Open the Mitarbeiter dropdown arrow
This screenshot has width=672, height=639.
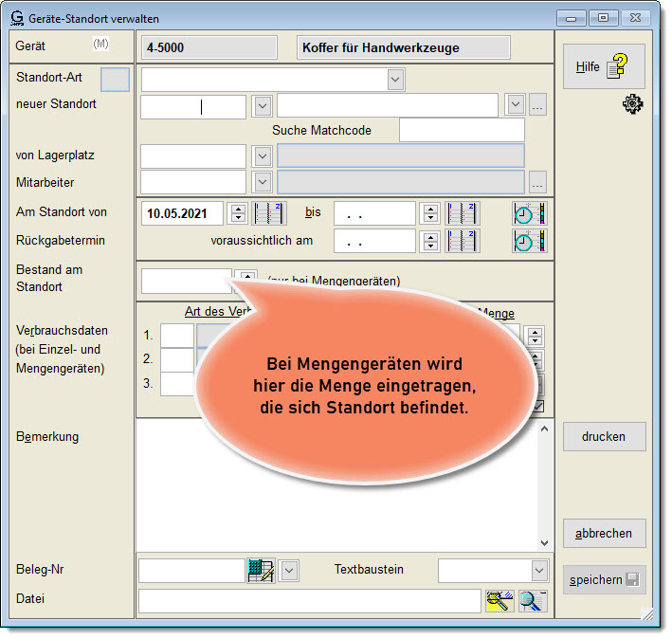(263, 181)
